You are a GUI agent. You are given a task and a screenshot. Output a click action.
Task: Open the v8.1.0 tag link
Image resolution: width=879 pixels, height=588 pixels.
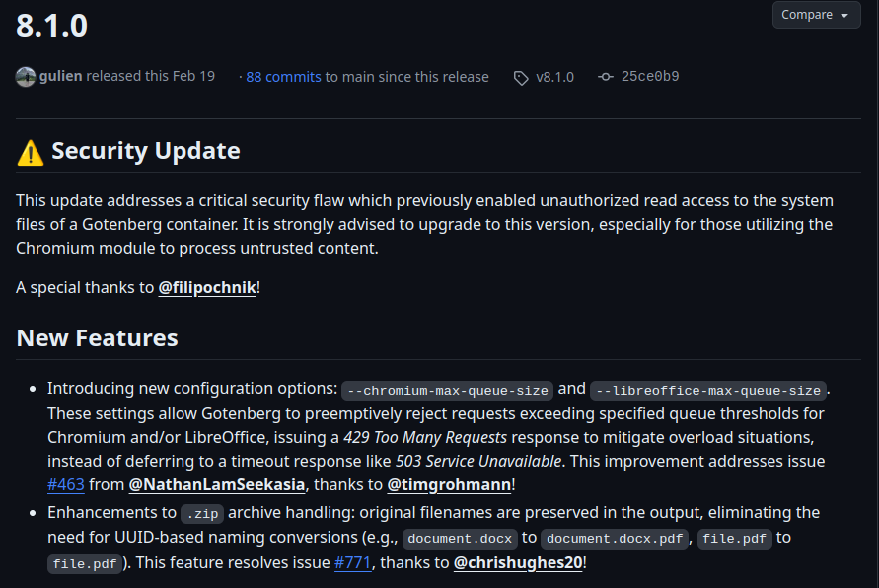(x=554, y=77)
